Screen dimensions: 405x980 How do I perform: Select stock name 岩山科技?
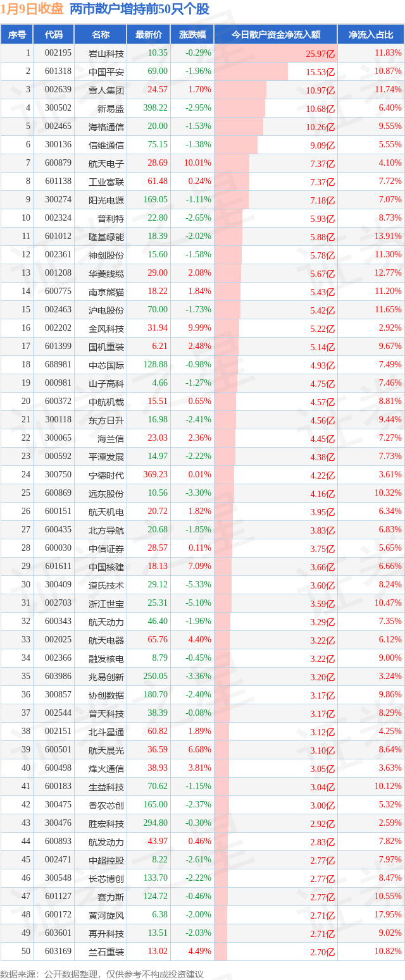pos(107,53)
